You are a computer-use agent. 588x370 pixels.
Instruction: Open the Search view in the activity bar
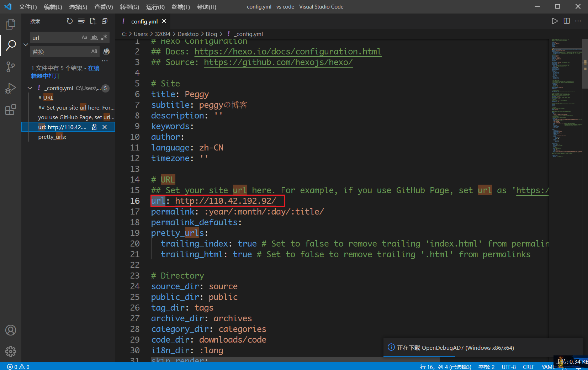[11, 45]
